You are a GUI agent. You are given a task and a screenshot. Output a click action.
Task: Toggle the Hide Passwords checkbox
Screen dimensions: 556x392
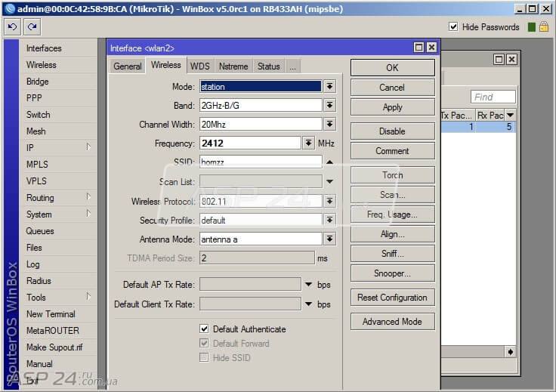(453, 26)
